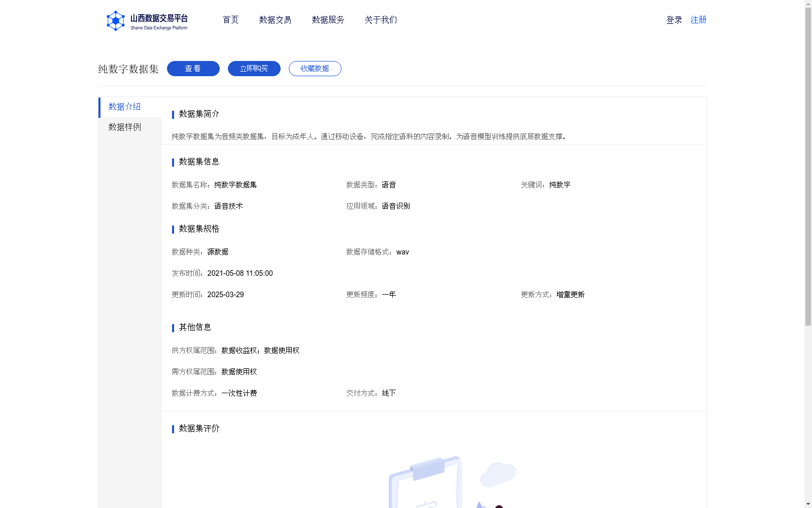The image size is (812, 508).
Task: Click the 数据集简介 section heading
Action: coord(199,114)
